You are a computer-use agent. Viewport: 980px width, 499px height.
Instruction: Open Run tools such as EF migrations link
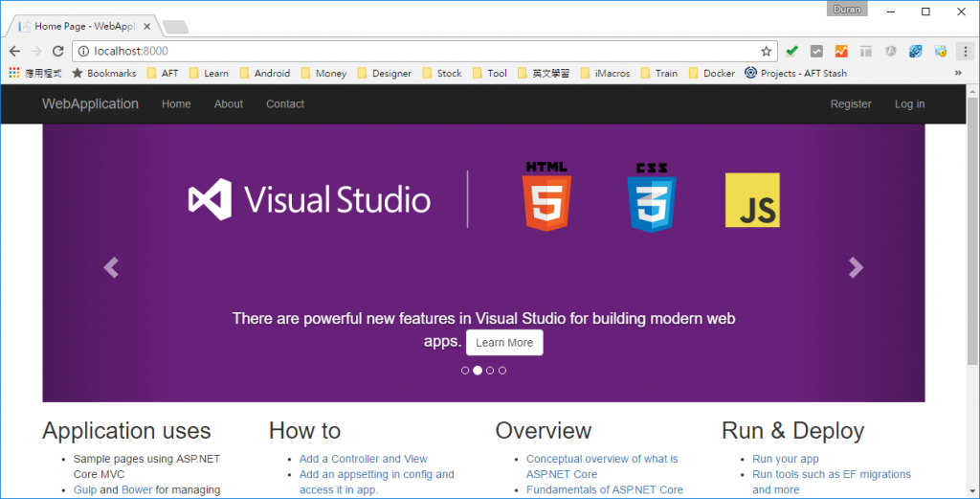pyautogui.click(x=832, y=482)
